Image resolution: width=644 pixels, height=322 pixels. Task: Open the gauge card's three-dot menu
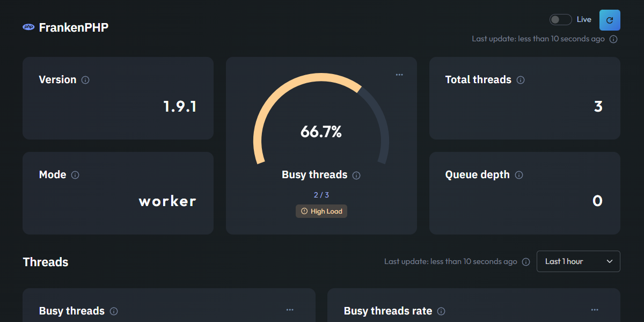[399, 75]
